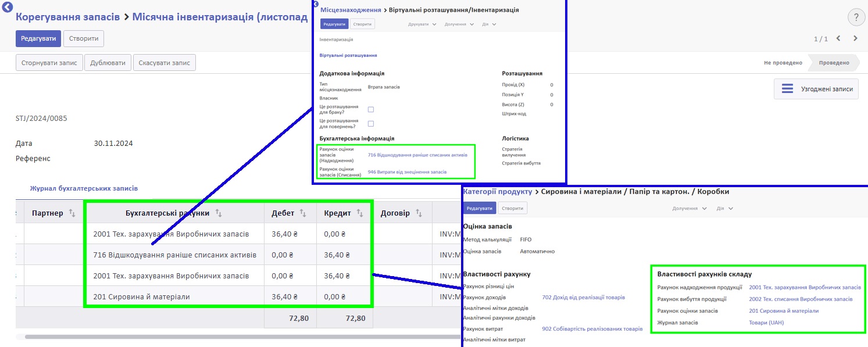Click small back arrow in location window

pyautogui.click(x=316, y=3)
